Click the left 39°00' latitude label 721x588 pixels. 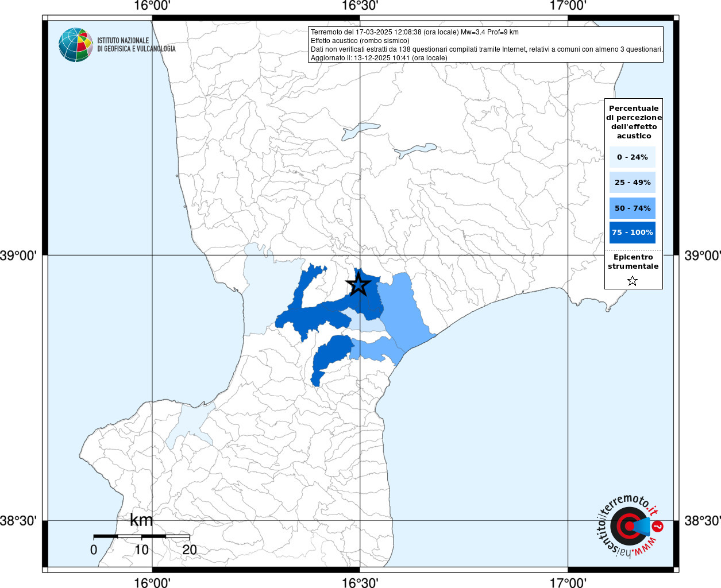[x=18, y=256]
